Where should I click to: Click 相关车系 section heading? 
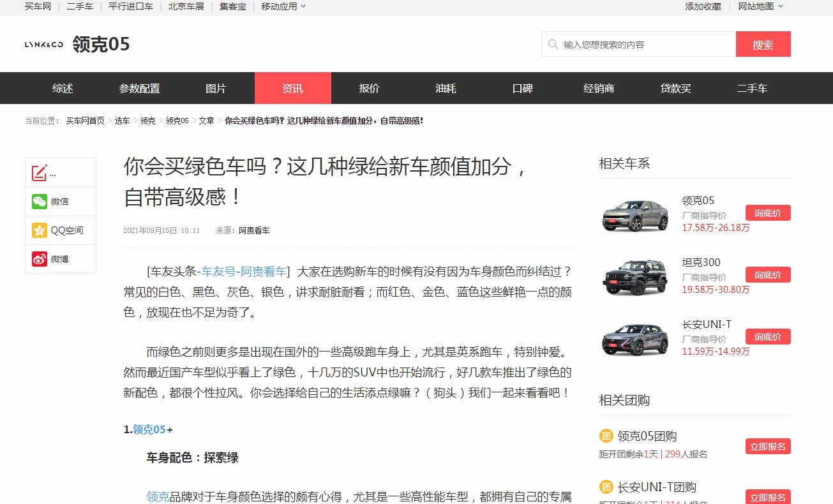624,164
